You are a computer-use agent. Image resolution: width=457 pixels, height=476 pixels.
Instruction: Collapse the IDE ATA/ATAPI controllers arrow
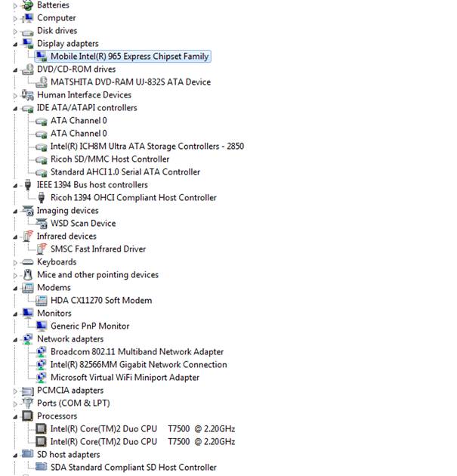click(15, 109)
